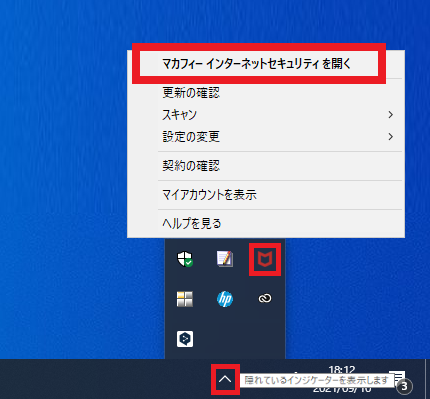The image size is (430, 399).
Task: Click the McAfee red shield tray icon
Action: (265, 259)
